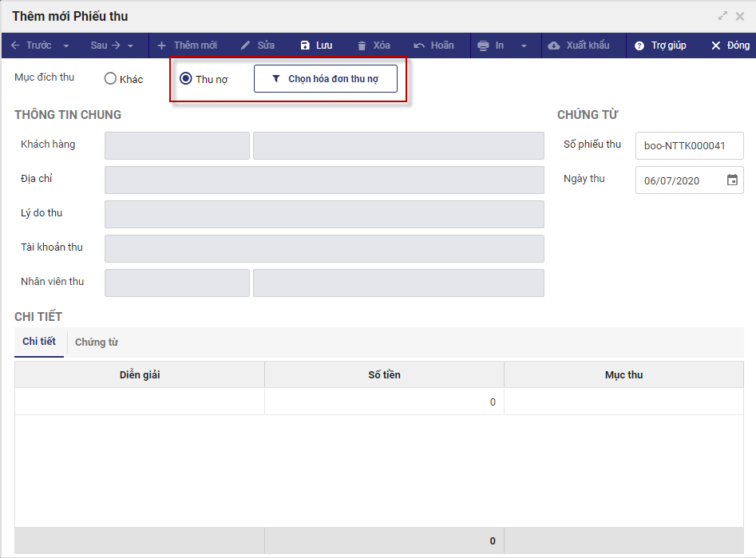Click the Hoãn toolbar label
This screenshot has width=756, height=558.
click(x=442, y=46)
